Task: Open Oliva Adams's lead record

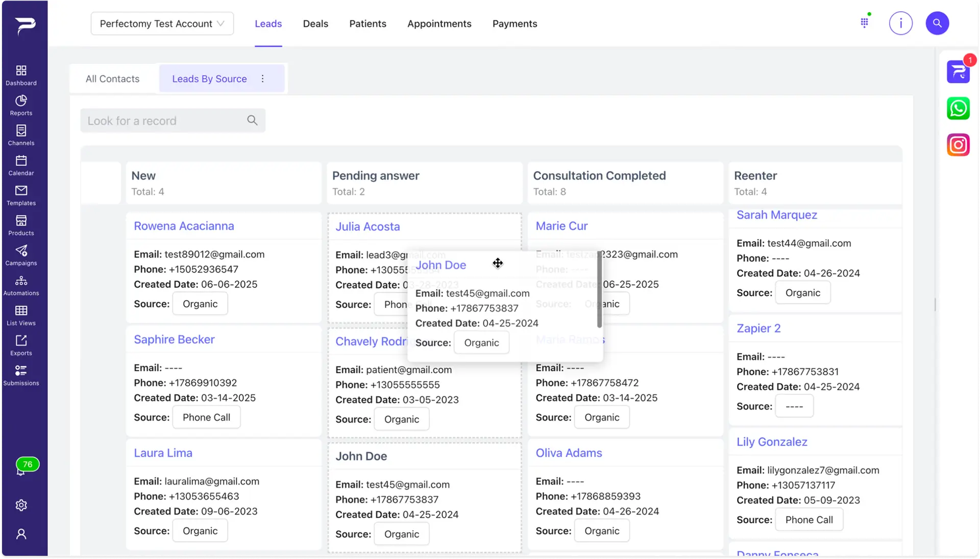Action: tap(569, 453)
